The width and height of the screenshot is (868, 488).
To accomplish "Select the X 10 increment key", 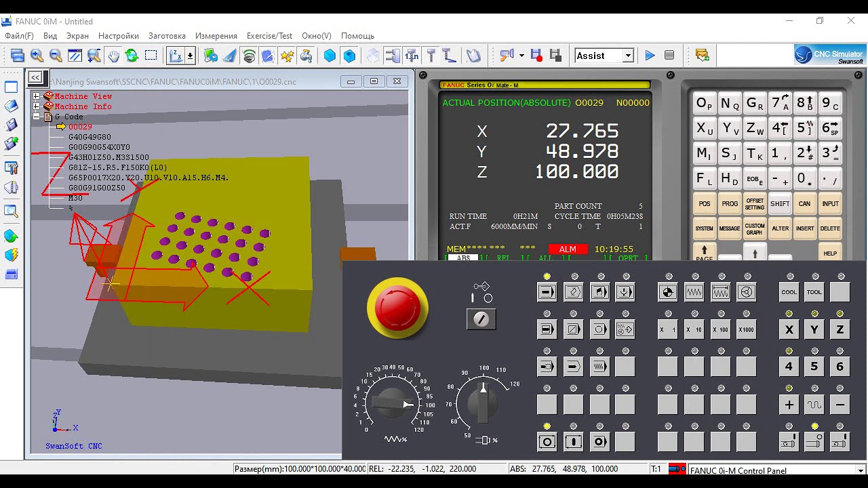I will [x=694, y=329].
